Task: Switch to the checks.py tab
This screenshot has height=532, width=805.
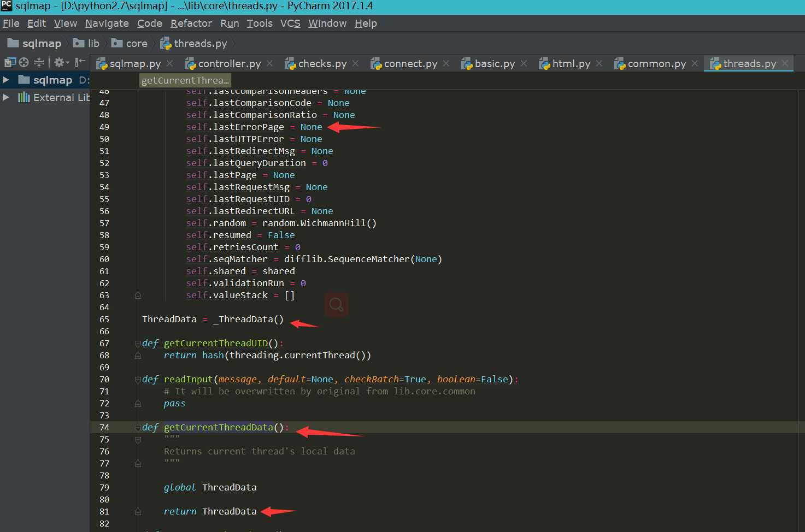Action: tap(322, 63)
